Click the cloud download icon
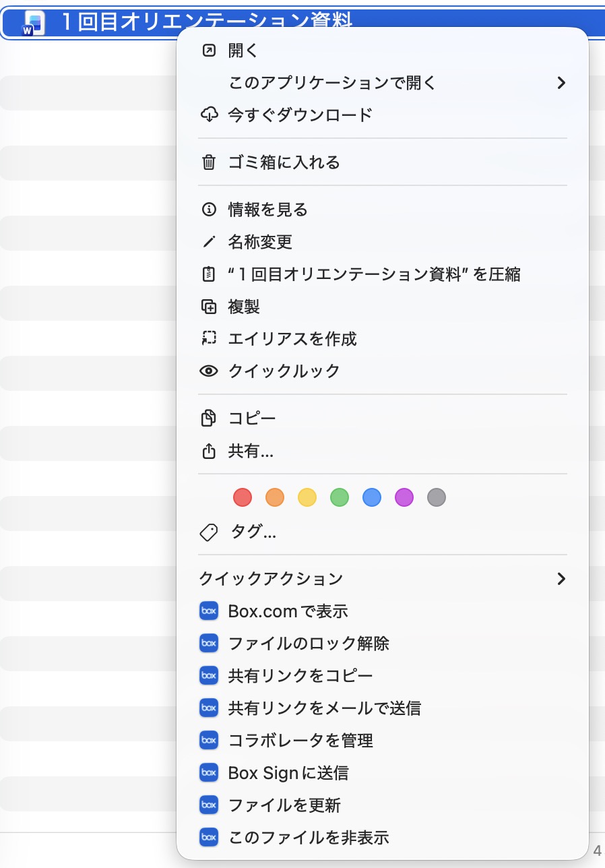 pyautogui.click(x=209, y=115)
